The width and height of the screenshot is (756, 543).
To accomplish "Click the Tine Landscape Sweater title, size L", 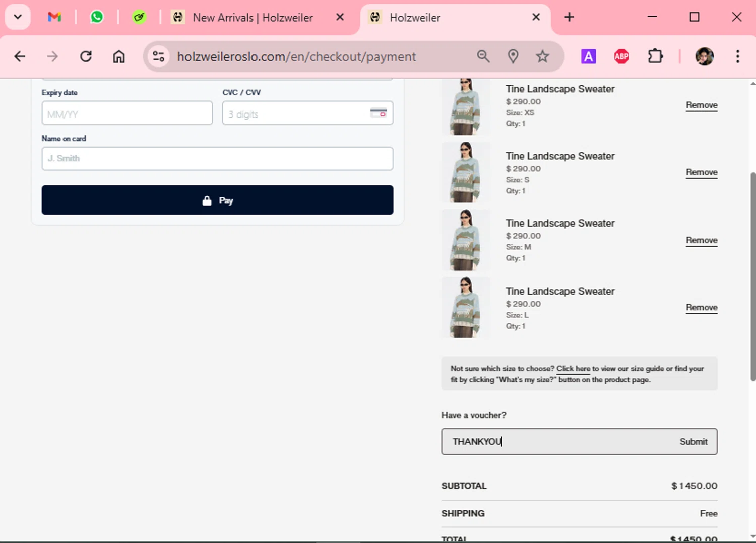I will point(560,291).
